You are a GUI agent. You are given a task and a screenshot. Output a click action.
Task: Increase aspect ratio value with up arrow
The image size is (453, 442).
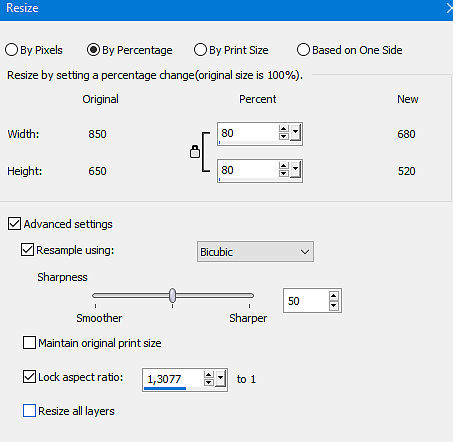[x=209, y=375]
